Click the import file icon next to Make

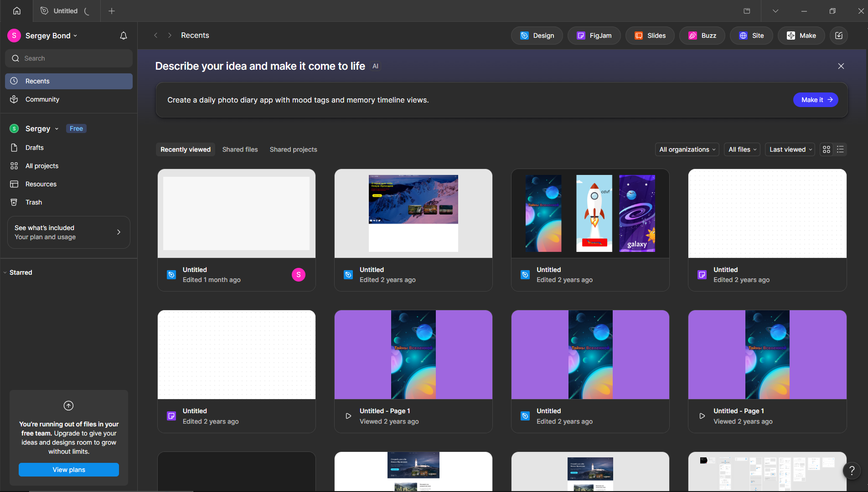839,36
